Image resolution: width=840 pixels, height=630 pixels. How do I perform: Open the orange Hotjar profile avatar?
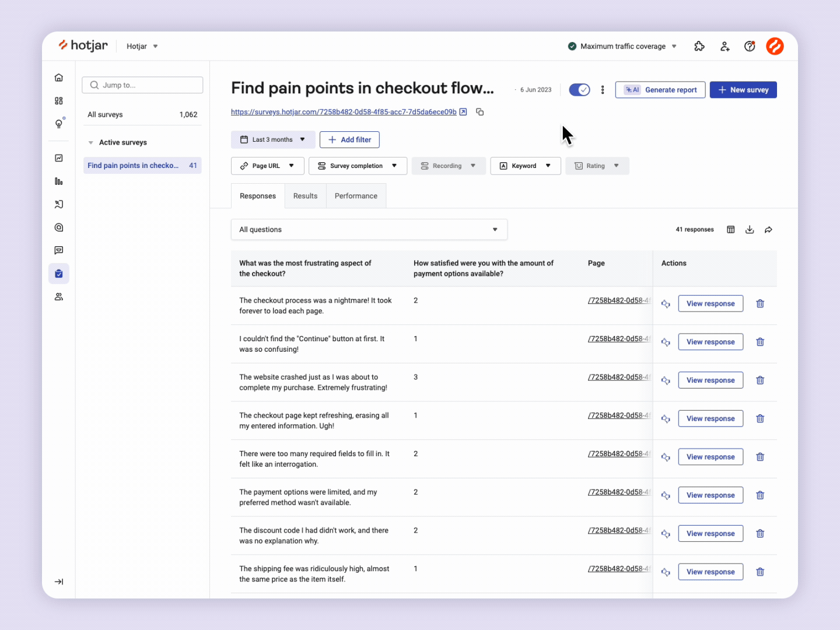775,46
